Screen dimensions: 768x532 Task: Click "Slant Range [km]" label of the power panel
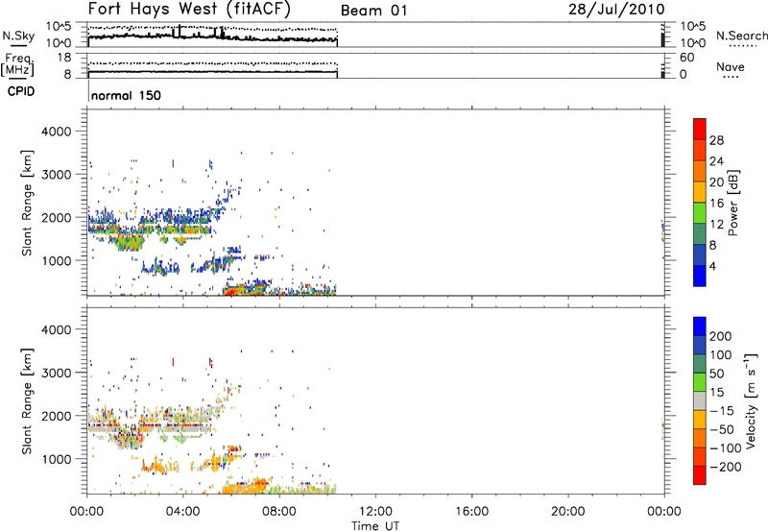[x=27, y=203]
